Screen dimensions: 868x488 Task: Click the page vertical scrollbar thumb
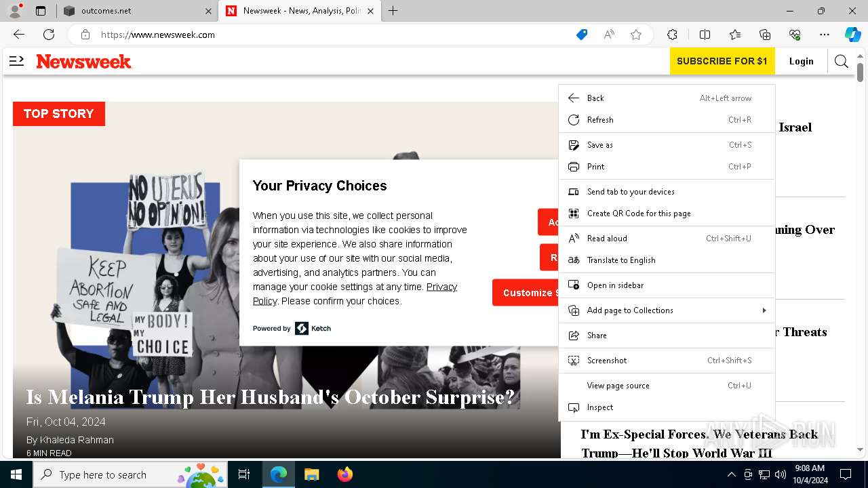[860, 71]
